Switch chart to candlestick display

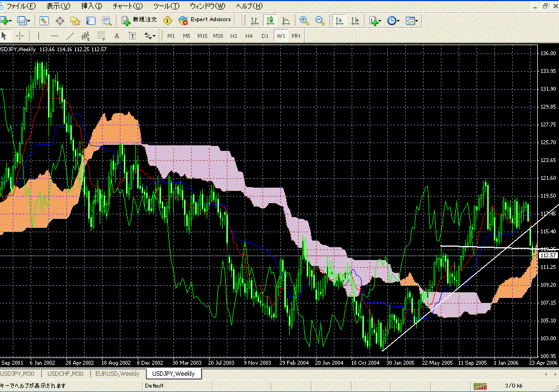[270, 21]
